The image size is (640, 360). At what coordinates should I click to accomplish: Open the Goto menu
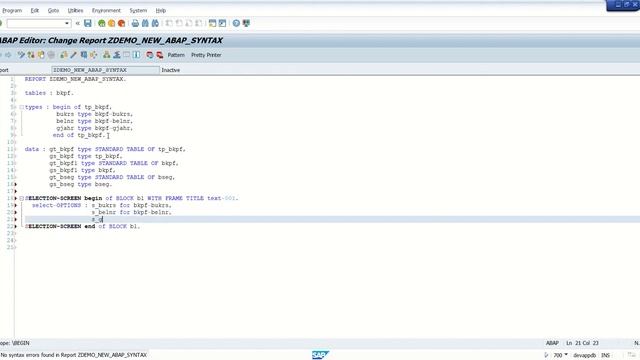tap(53, 10)
